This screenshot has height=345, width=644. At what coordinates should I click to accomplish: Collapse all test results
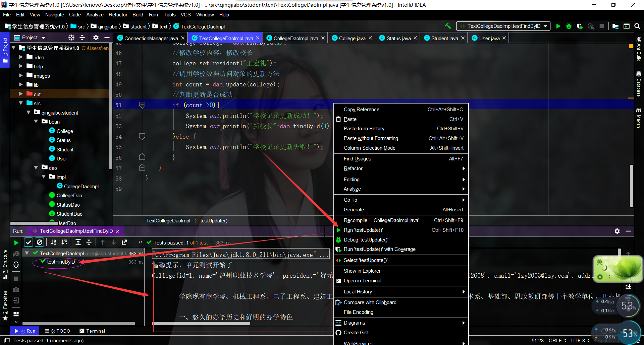pyautogui.click(x=89, y=242)
